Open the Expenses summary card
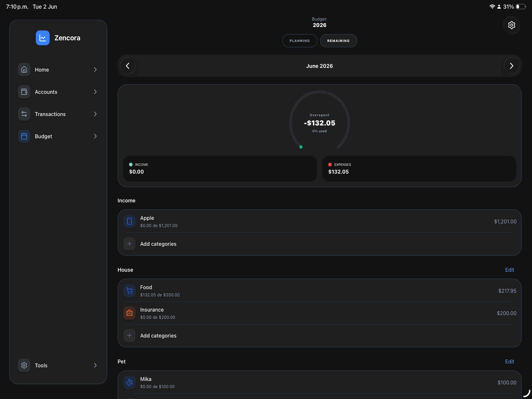 click(419, 168)
